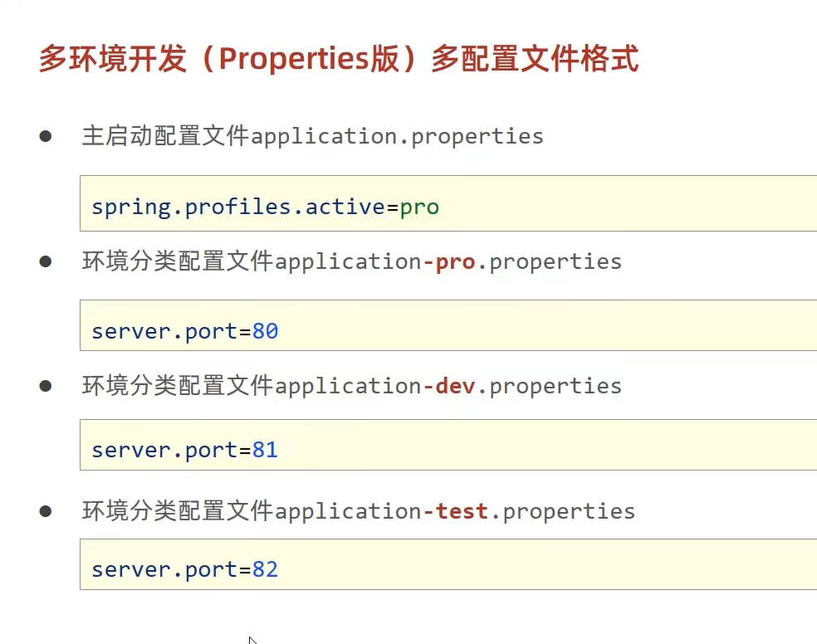
Task: Click the bullet before 主启动配置文件 line
Action: coord(46,136)
